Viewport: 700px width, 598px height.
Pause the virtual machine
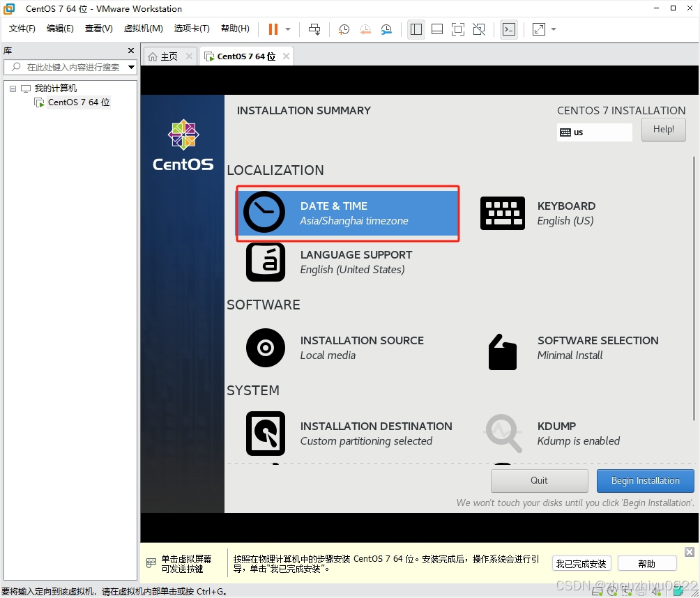point(273,29)
